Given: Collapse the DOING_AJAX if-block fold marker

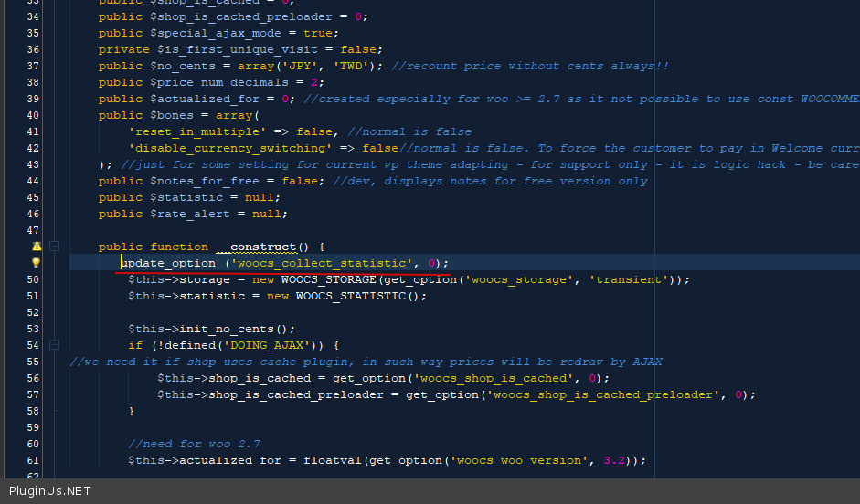Looking at the screenshot, I should tap(55, 345).
